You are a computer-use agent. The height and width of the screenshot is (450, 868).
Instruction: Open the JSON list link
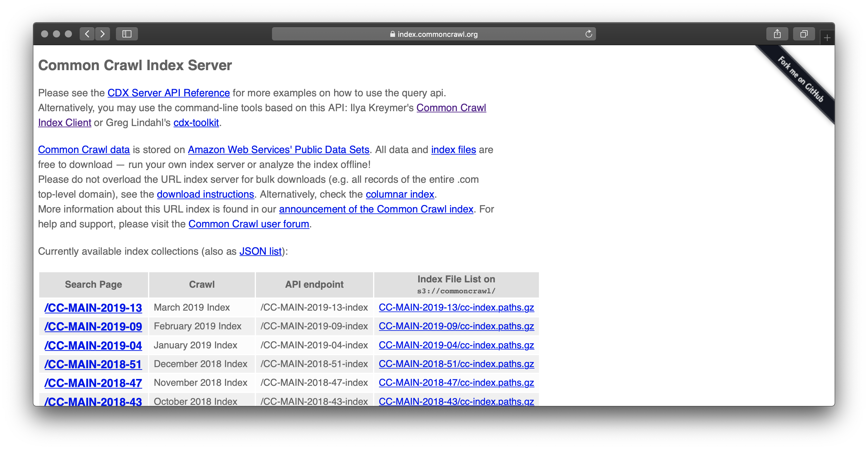coord(260,251)
